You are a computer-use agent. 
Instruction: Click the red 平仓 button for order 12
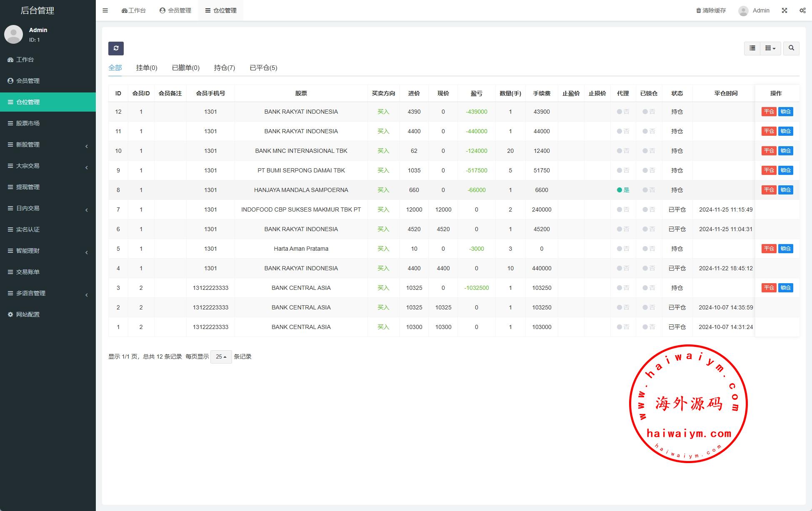(x=769, y=112)
